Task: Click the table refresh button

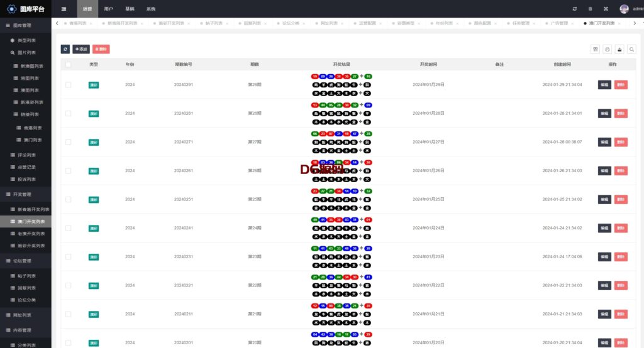Action: coord(65,49)
